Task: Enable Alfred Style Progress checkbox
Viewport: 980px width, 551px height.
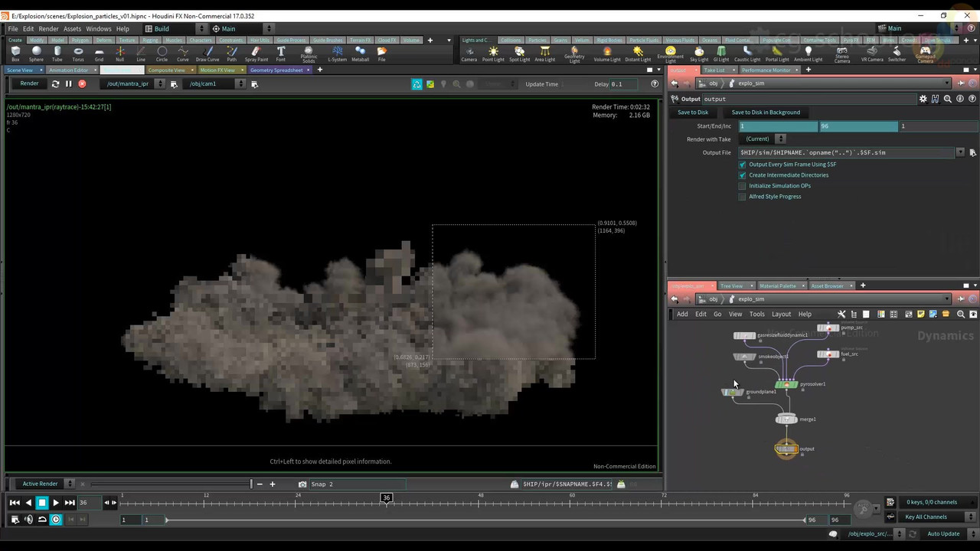Action: (x=742, y=197)
